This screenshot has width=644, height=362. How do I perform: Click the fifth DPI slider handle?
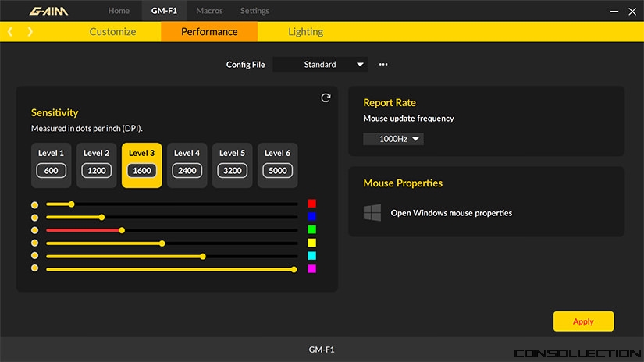coord(203,257)
